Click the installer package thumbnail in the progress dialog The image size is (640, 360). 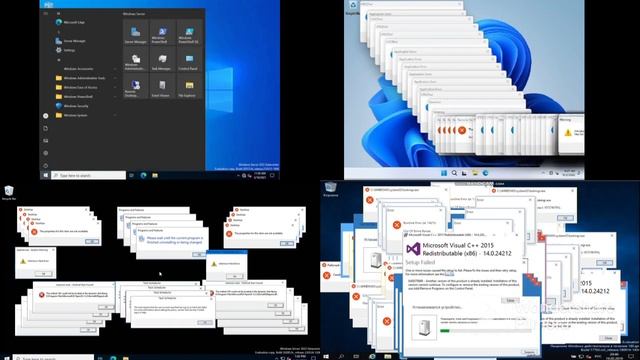click(424, 327)
